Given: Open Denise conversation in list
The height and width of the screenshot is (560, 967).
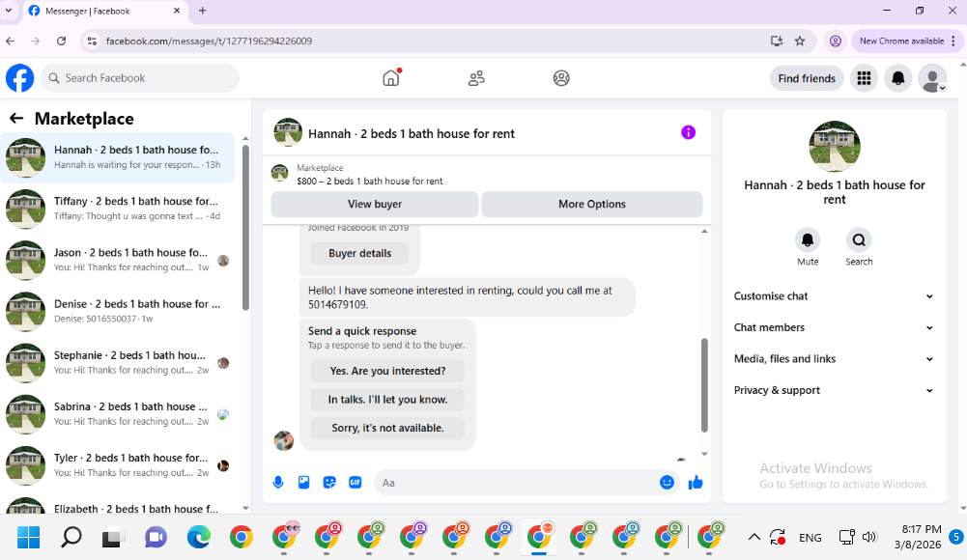Looking at the screenshot, I should (117, 312).
